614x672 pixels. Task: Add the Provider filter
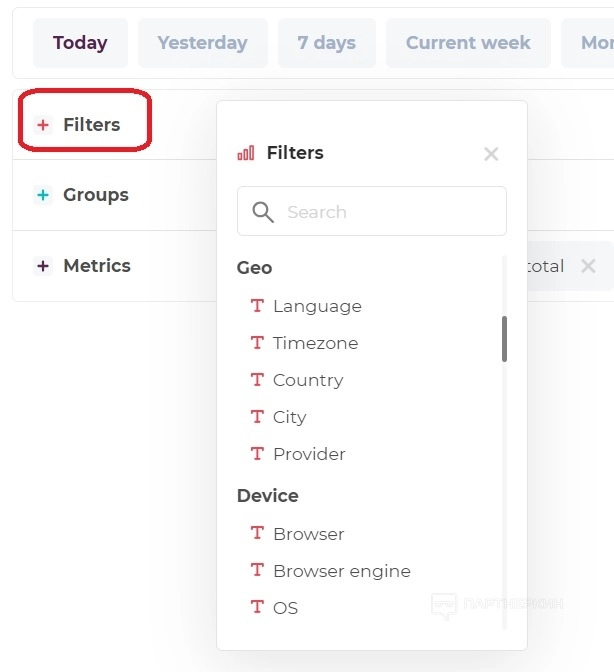click(x=309, y=454)
